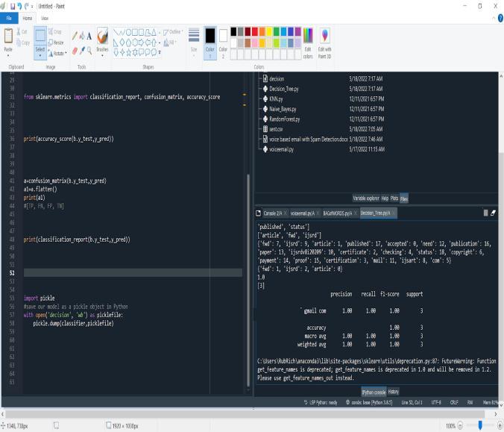Click the Redo arrow in title bar

pos(27,7)
